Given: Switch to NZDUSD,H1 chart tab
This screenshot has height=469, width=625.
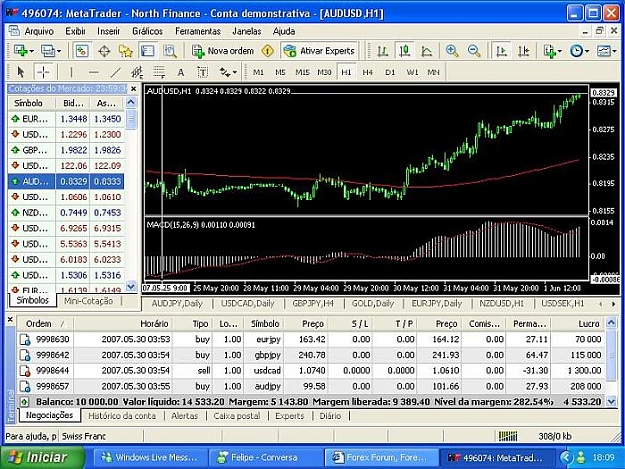Looking at the screenshot, I should 501,304.
